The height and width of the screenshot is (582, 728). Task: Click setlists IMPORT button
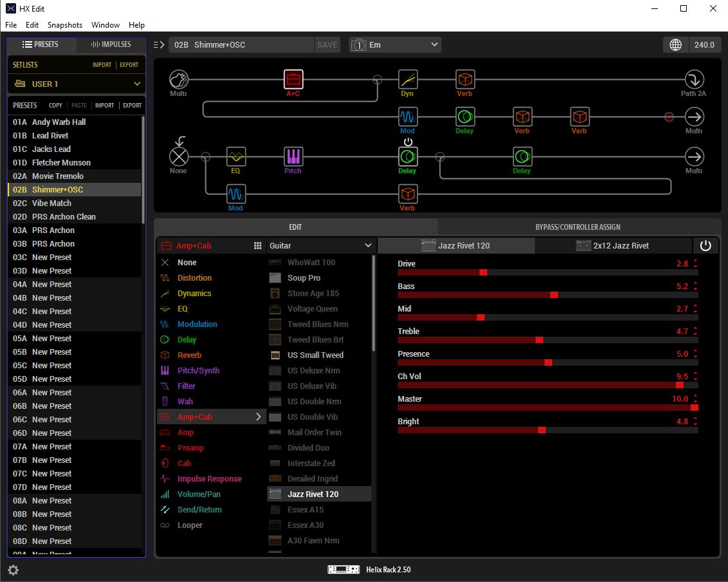point(102,65)
